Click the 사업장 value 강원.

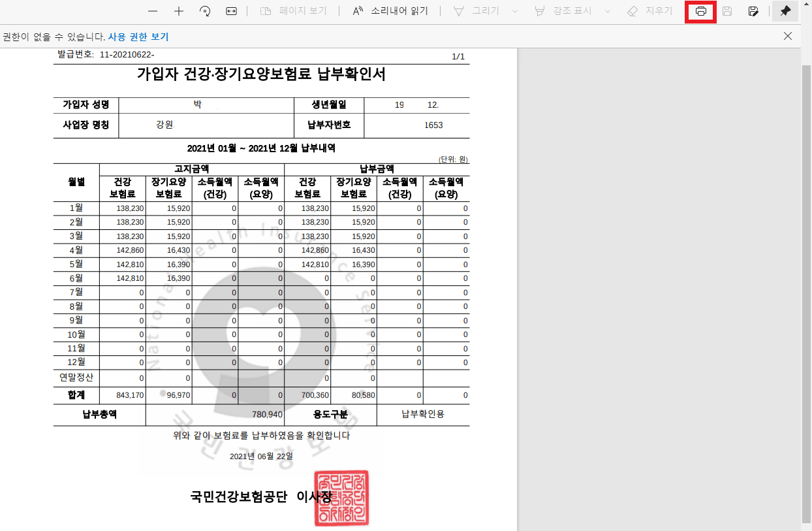(x=166, y=125)
